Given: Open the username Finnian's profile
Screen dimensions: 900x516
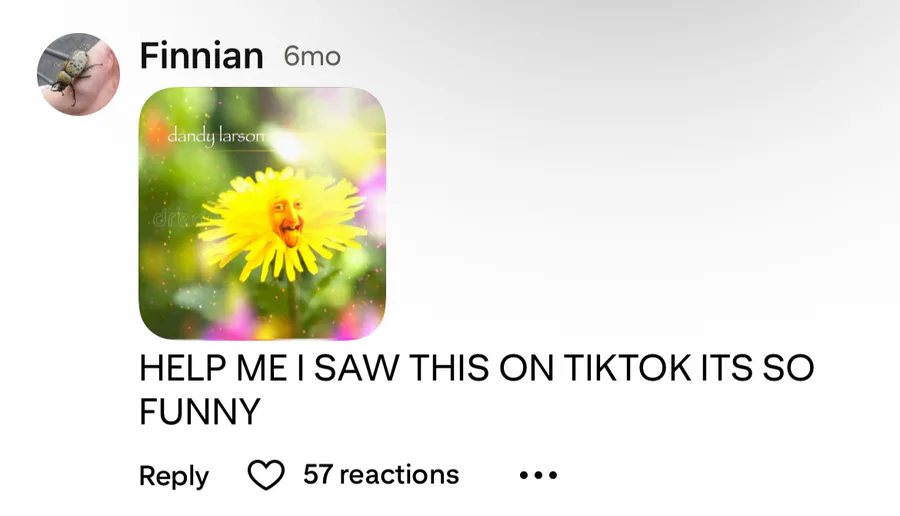Looking at the screenshot, I should coord(201,56).
